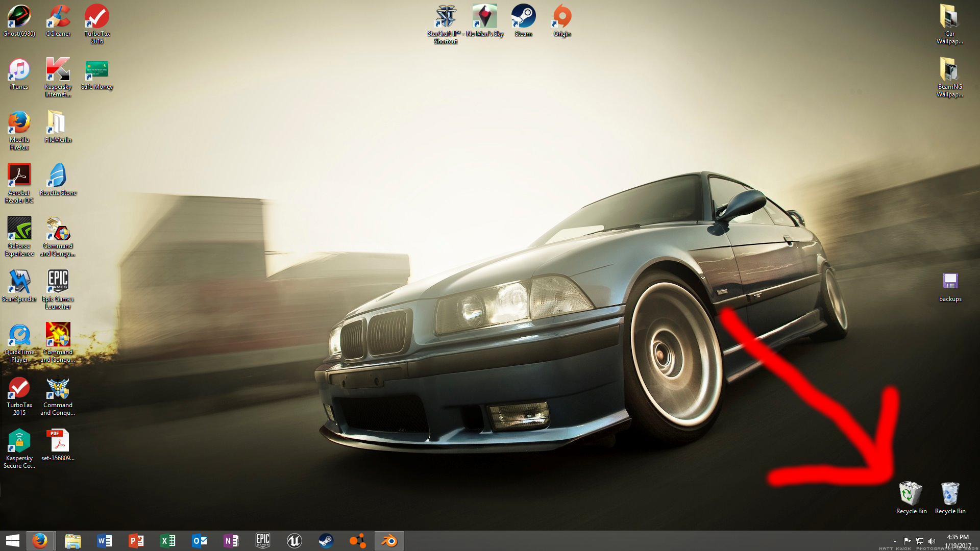980x551 pixels.
Task: Select the No Man's Sky desktop icon
Action: (484, 20)
